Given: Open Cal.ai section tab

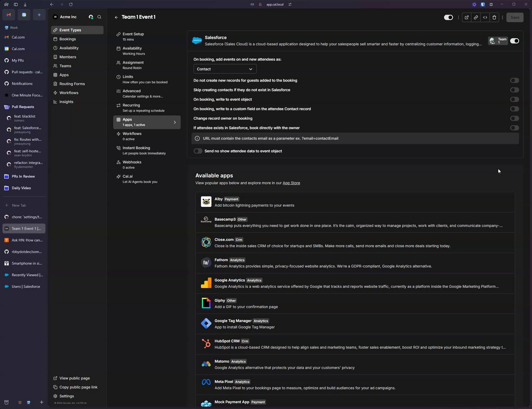Looking at the screenshot, I should click(147, 179).
